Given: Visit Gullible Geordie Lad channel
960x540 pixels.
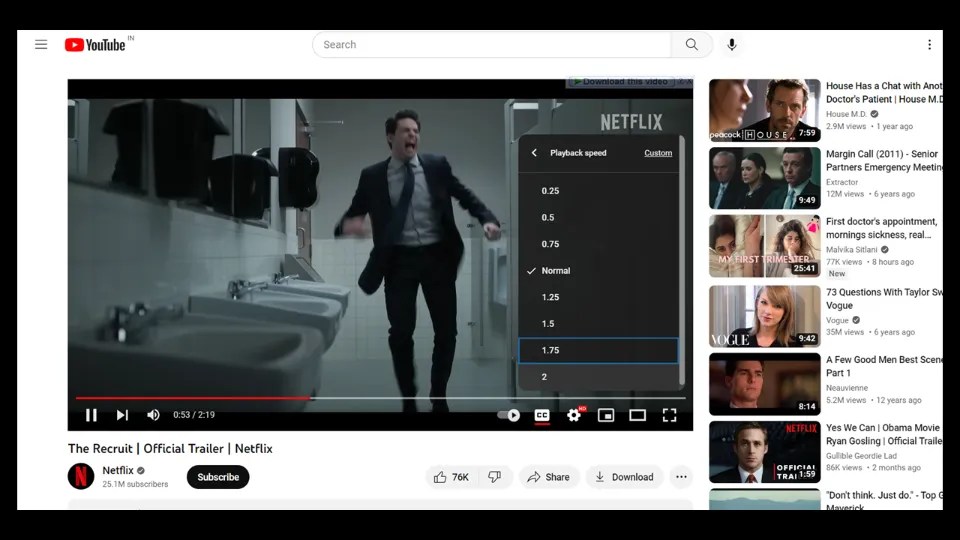Looking at the screenshot, I should pyautogui.click(x=861, y=456).
